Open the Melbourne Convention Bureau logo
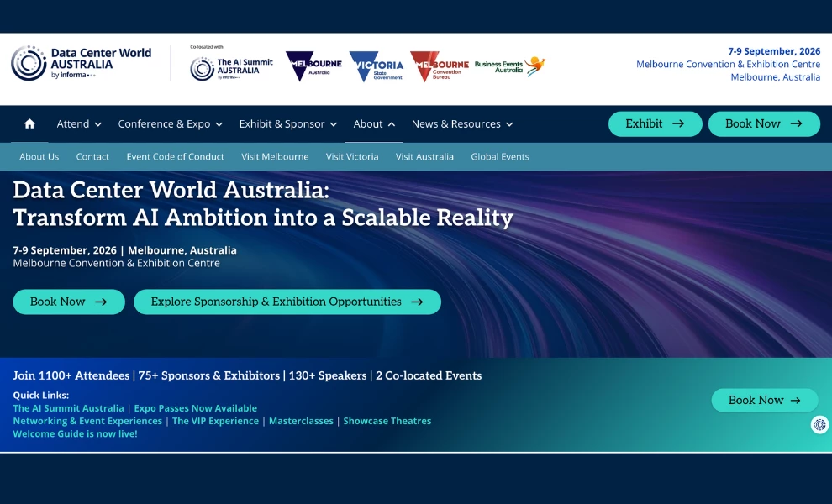This screenshot has height=504, width=832. pyautogui.click(x=440, y=66)
